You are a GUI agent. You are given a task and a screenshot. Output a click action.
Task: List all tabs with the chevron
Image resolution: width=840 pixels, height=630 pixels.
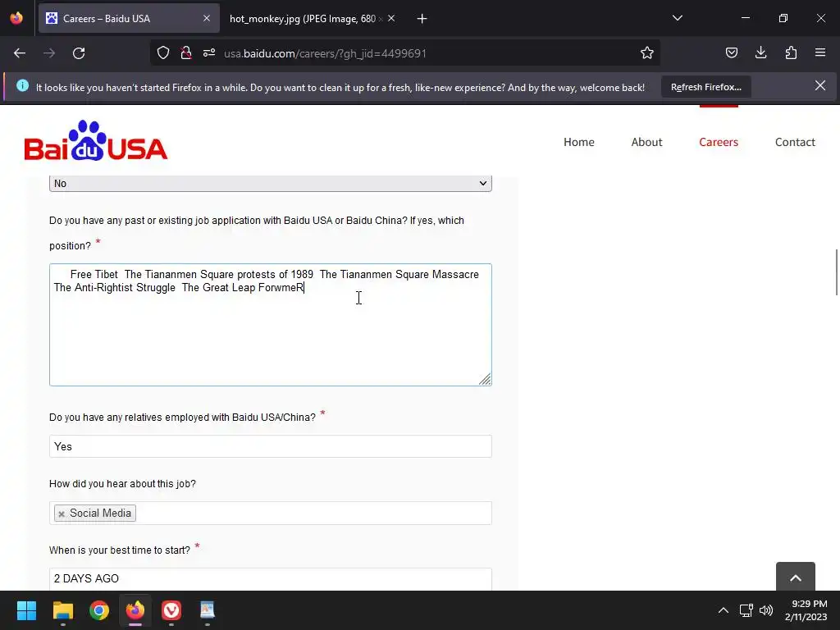tap(678, 18)
